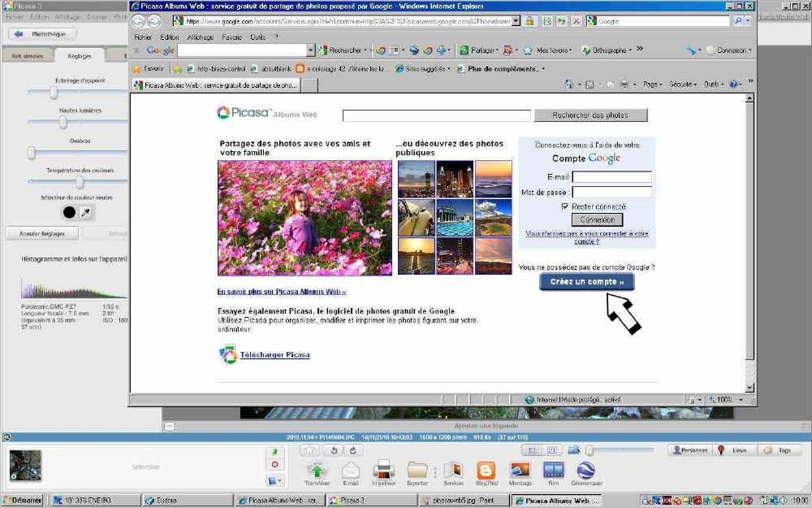Expand the Page menu in IE
The height and width of the screenshot is (508, 812).
coord(652,84)
